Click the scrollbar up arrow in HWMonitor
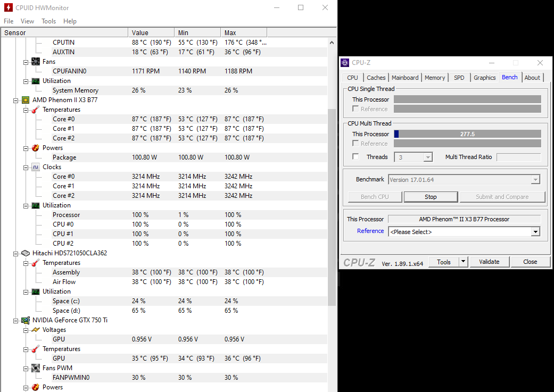This screenshot has width=554, height=392. 332,43
